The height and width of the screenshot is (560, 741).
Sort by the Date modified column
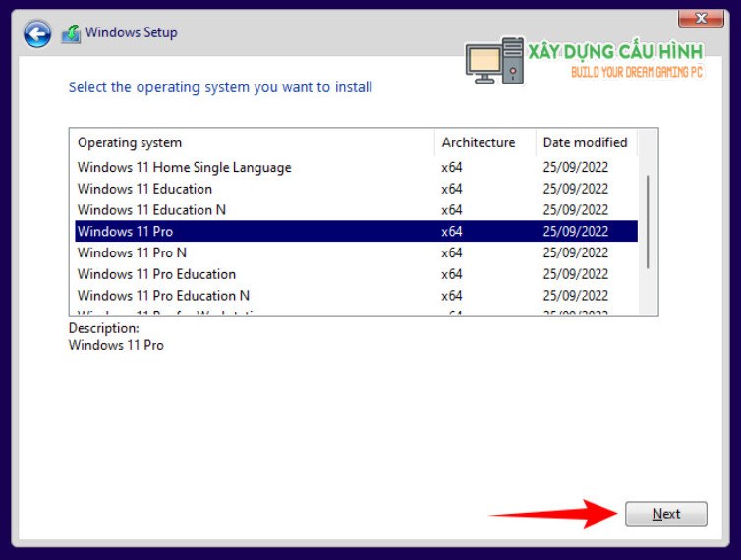[587, 142]
